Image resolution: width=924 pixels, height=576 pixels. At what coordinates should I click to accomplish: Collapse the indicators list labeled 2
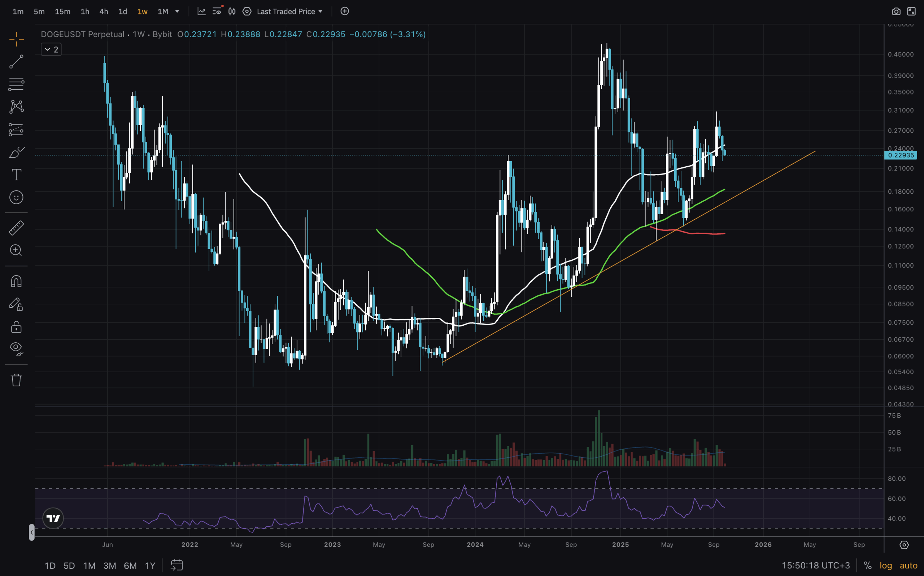tap(51, 49)
